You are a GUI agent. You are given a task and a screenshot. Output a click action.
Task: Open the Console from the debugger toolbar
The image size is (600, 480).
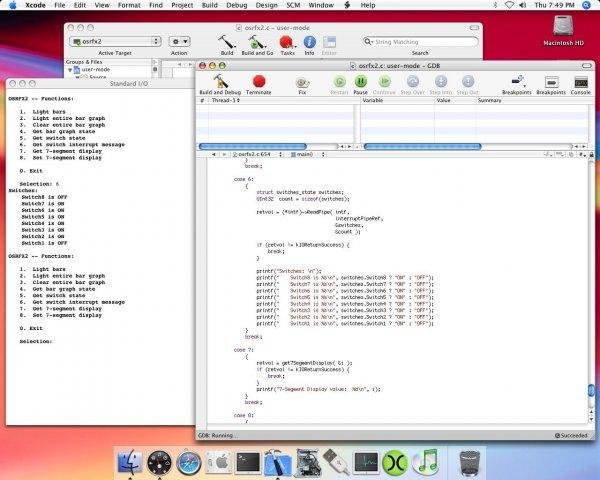coord(580,85)
